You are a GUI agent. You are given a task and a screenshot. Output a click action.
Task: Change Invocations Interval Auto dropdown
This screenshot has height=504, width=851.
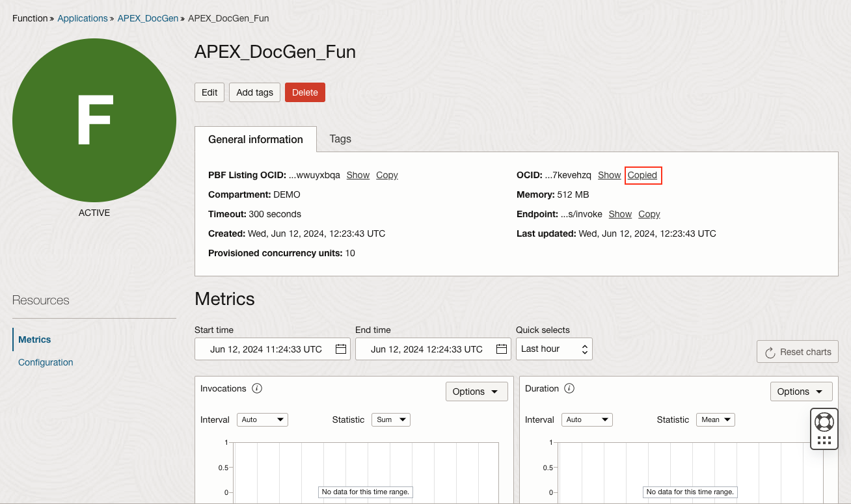tap(262, 420)
